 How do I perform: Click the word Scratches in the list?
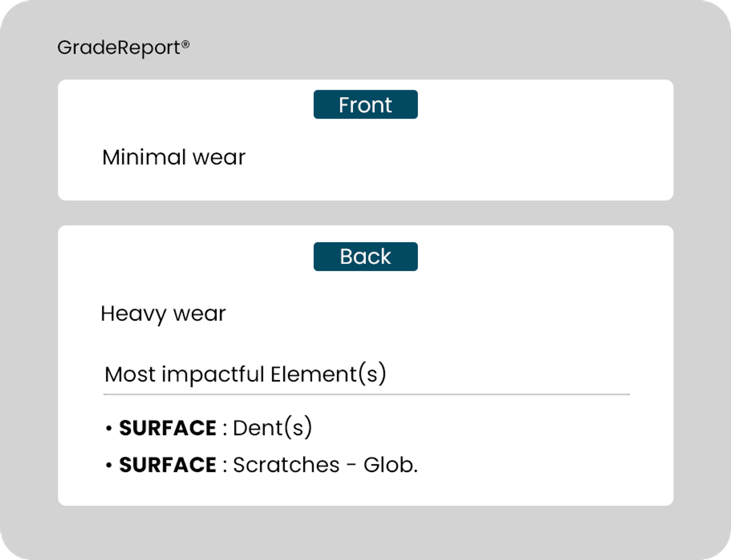click(x=286, y=465)
